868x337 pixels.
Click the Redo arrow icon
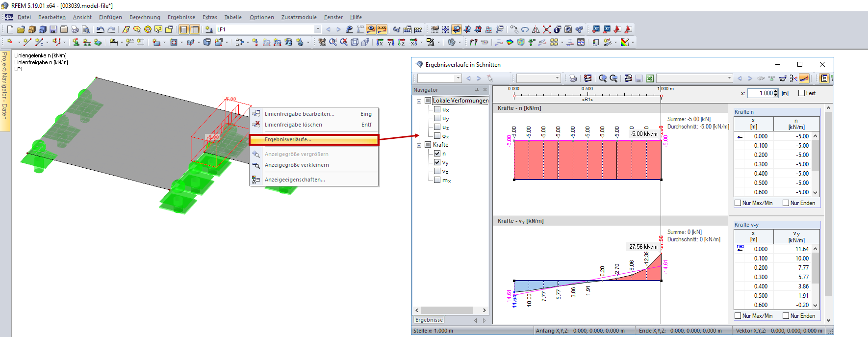click(111, 29)
